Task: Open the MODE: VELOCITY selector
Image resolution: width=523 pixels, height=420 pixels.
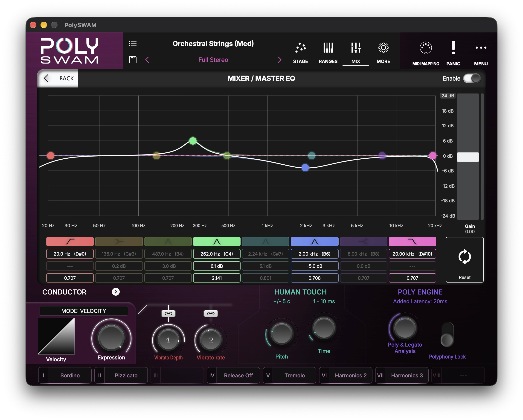Action: (x=84, y=311)
